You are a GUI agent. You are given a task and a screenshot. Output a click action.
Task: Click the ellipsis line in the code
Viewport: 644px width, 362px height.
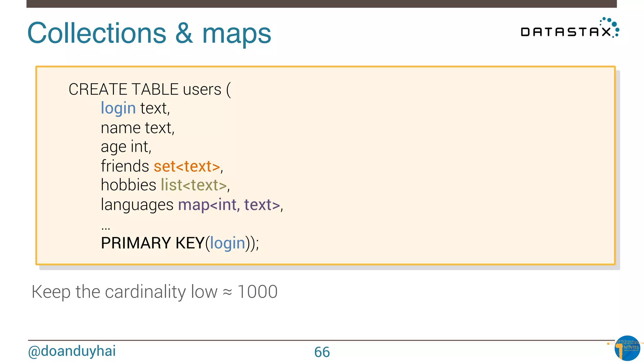(106, 228)
